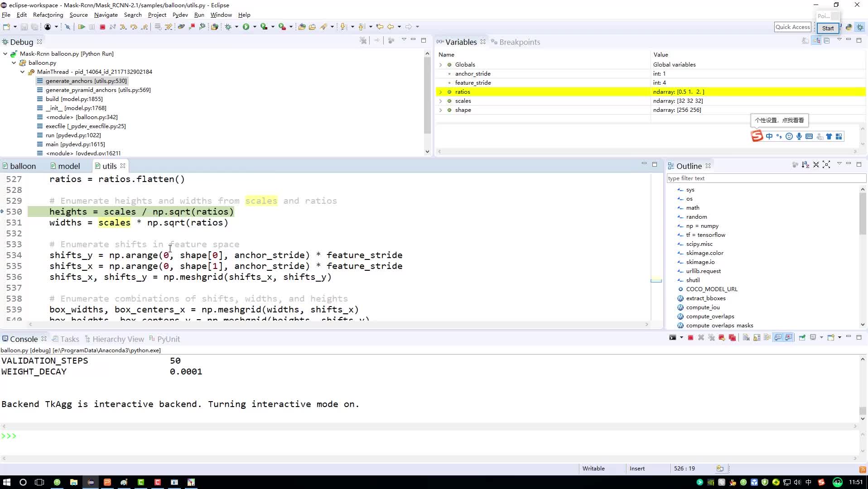Click Last Edit Location arrow icon

[380, 27]
